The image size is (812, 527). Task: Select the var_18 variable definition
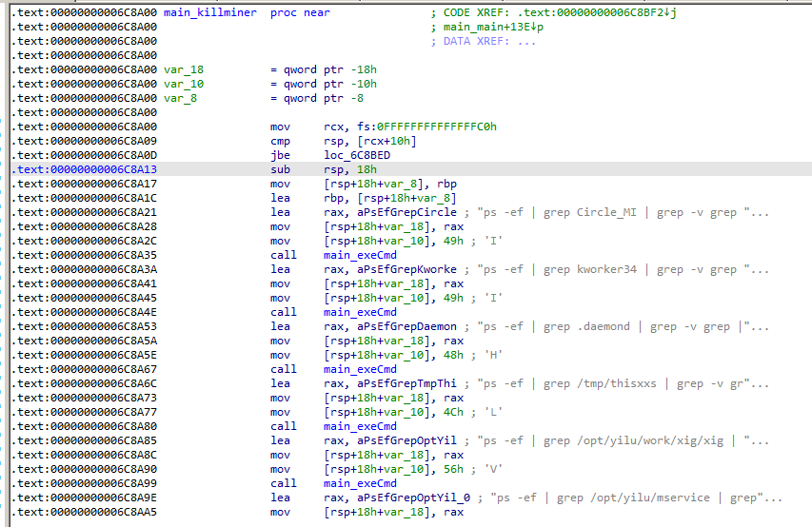coord(184,69)
